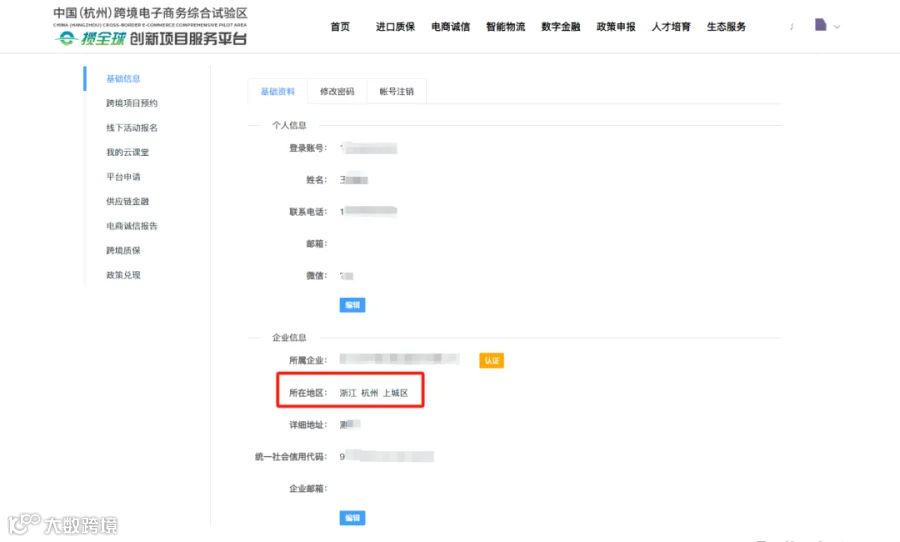Click the 编辑 button under 个人信息
The height and width of the screenshot is (542, 900).
click(x=352, y=305)
